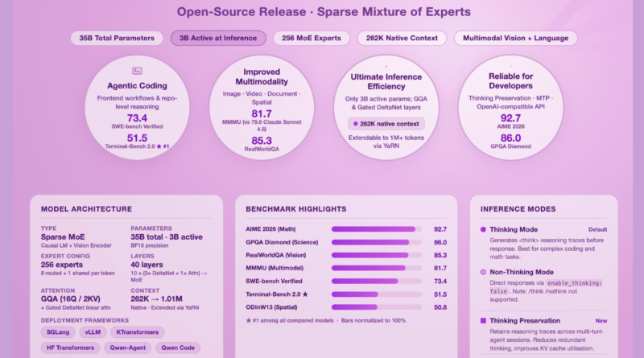This screenshot has width=644, height=358.
Task: Click the Sparse MoE type value
Action: tap(63, 237)
